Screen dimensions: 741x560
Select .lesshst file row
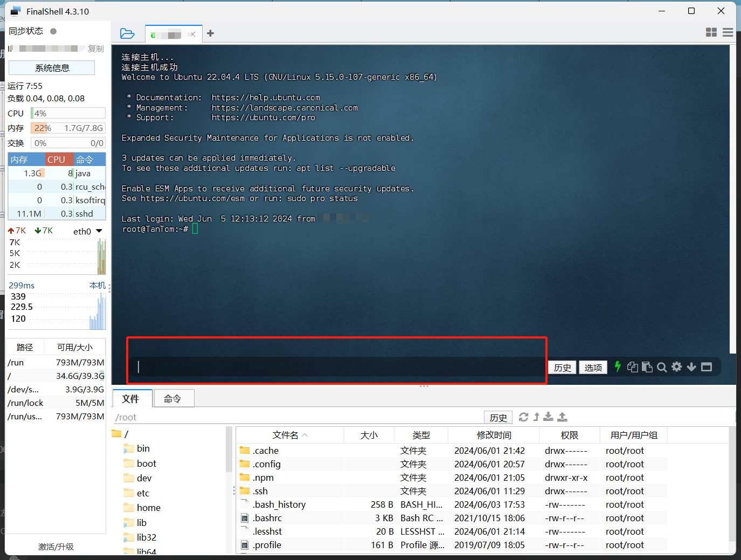click(452, 531)
